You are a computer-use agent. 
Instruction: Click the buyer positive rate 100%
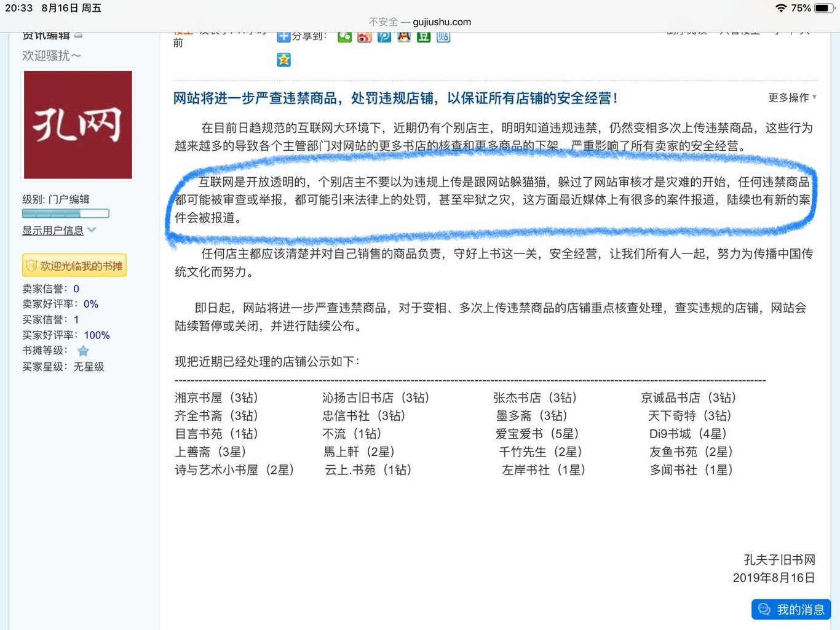click(97, 335)
